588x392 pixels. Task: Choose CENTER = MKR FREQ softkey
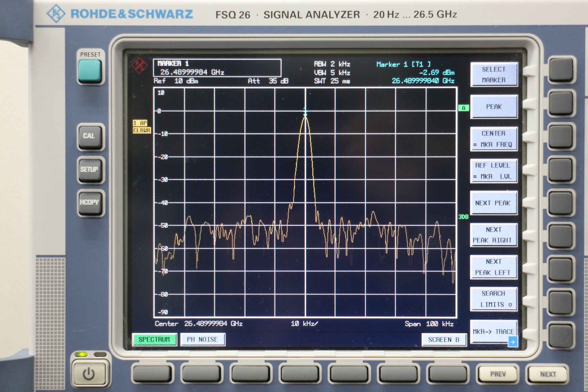(494, 139)
